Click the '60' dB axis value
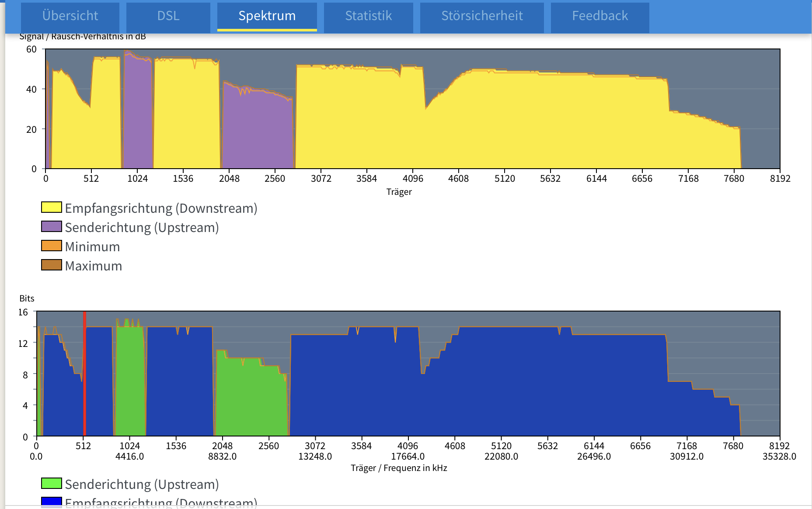The height and width of the screenshot is (509, 812). tap(31, 49)
